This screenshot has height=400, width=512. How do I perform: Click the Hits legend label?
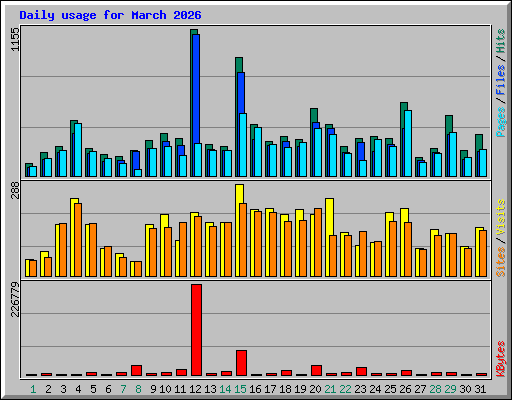pos(500,41)
